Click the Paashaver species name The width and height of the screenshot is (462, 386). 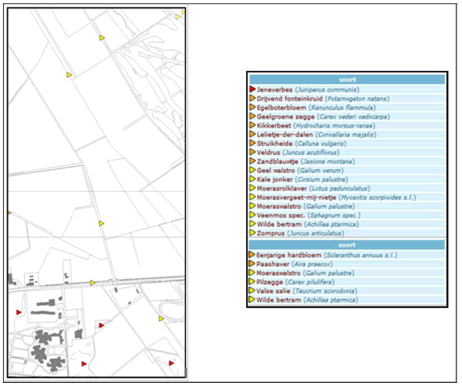tap(273, 264)
